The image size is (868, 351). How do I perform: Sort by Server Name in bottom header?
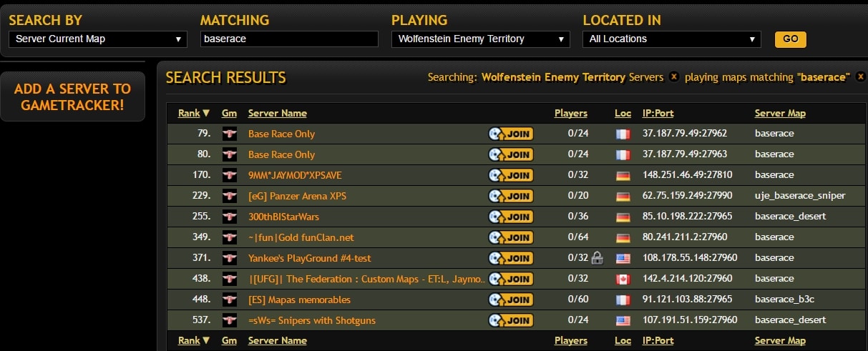click(278, 340)
